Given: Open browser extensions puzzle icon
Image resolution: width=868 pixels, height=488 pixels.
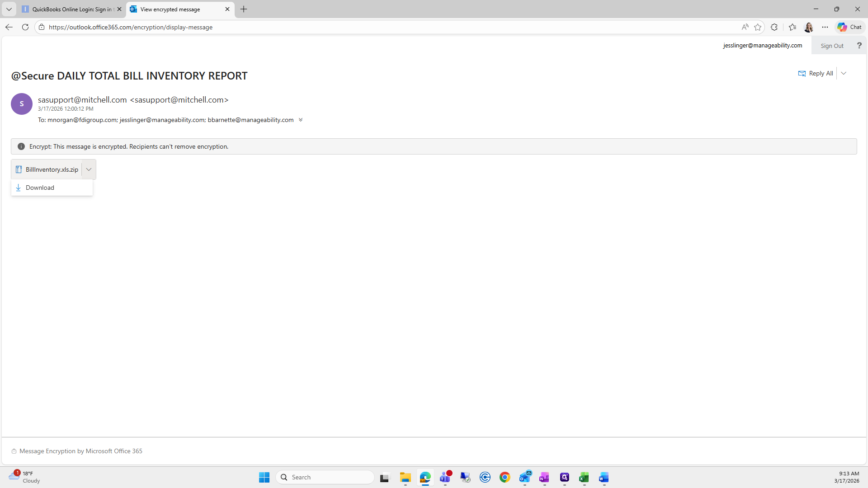Looking at the screenshot, I should (774, 27).
